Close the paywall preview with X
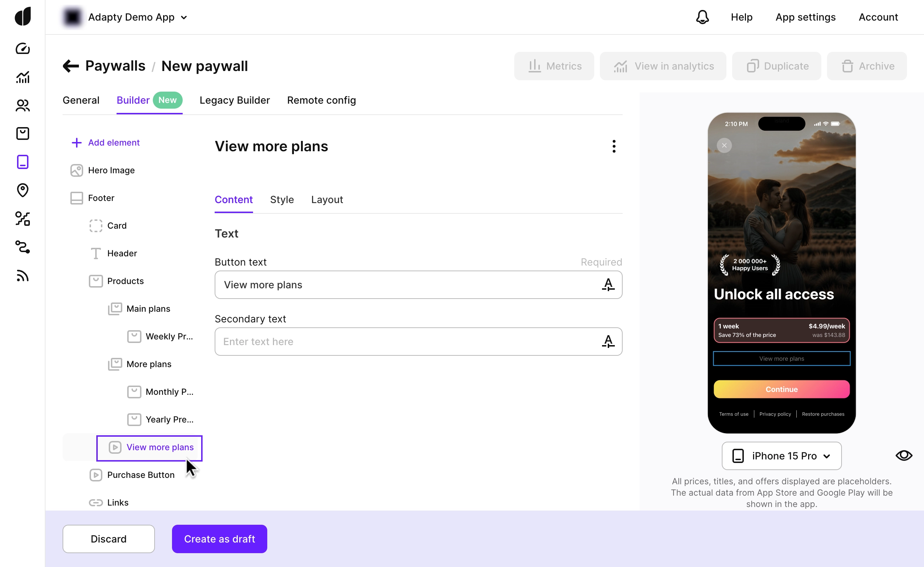The width and height of the screenshot is (924, 567). coord(724,146)
